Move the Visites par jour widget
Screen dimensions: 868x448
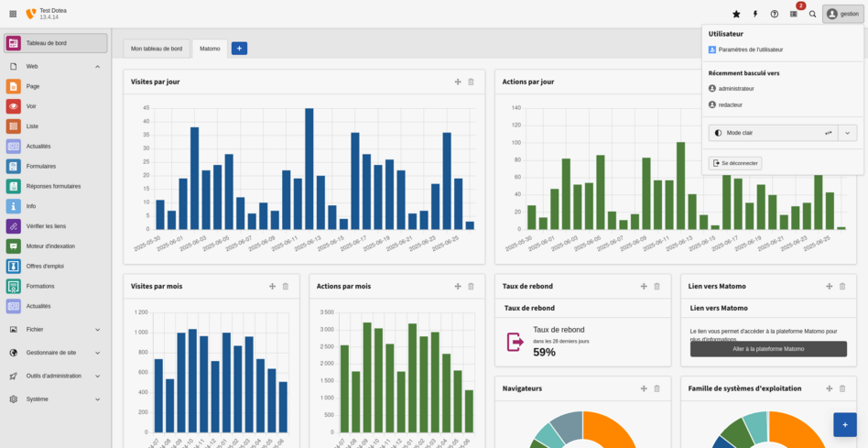[x=458, y=82]
